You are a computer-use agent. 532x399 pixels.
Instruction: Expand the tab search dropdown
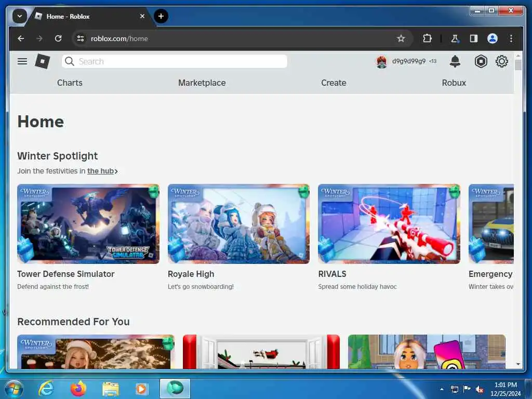pyautogui.click(x=20, y=16)
